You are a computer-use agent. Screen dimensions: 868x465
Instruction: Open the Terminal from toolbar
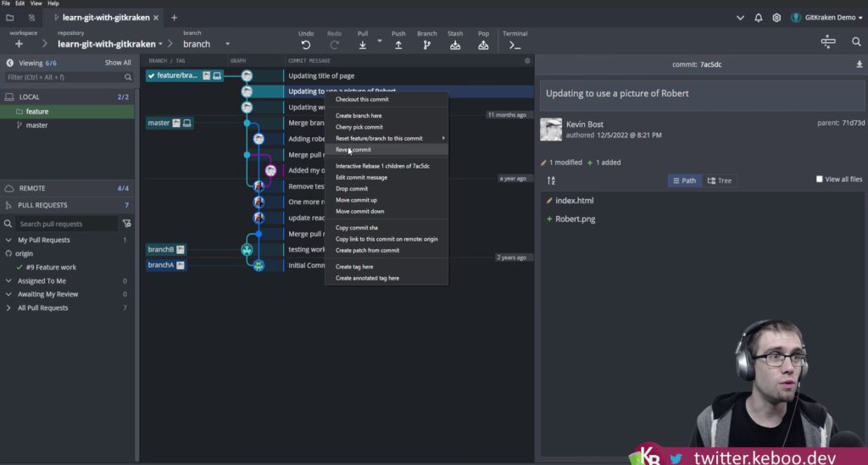click(x=515, y=44)
